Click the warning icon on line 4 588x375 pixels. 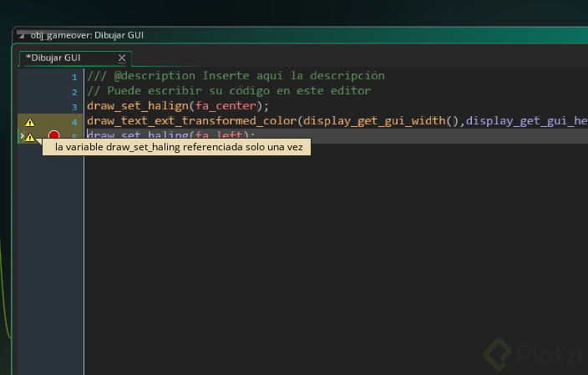pyautogui.click(x=29, y=122)
